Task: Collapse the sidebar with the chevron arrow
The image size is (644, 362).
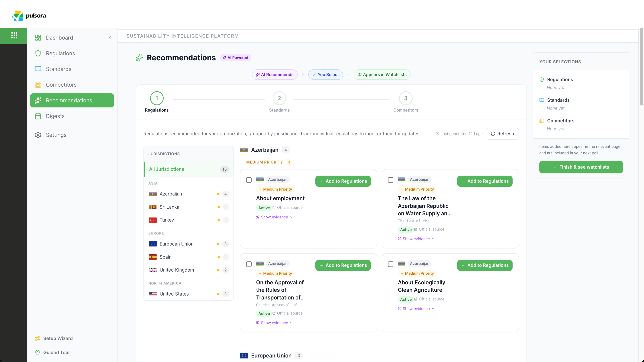Action: coord(110,38)
